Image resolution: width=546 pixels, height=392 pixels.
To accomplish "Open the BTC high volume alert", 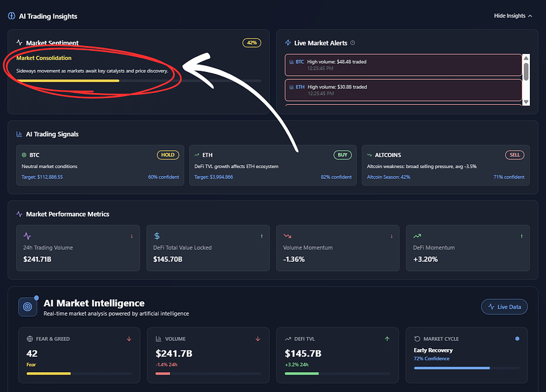I will click(403, 65).
